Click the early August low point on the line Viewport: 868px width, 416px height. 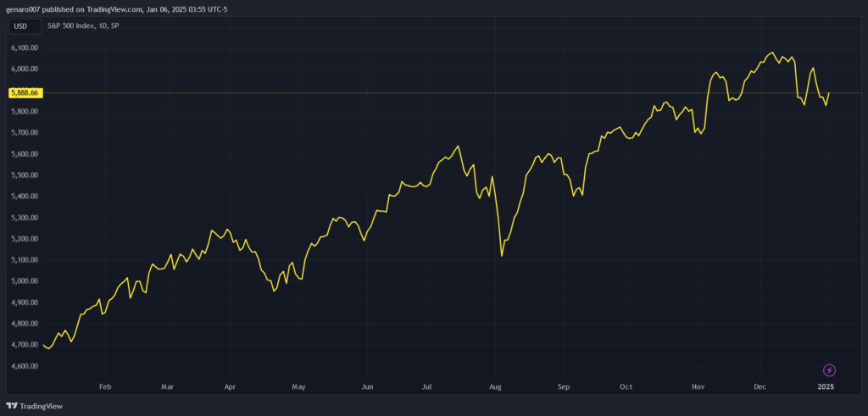(502, 255)
